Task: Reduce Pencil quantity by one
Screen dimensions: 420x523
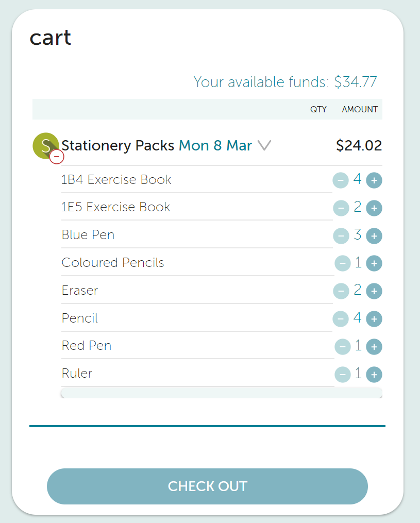Action: [x=341, y=319]
